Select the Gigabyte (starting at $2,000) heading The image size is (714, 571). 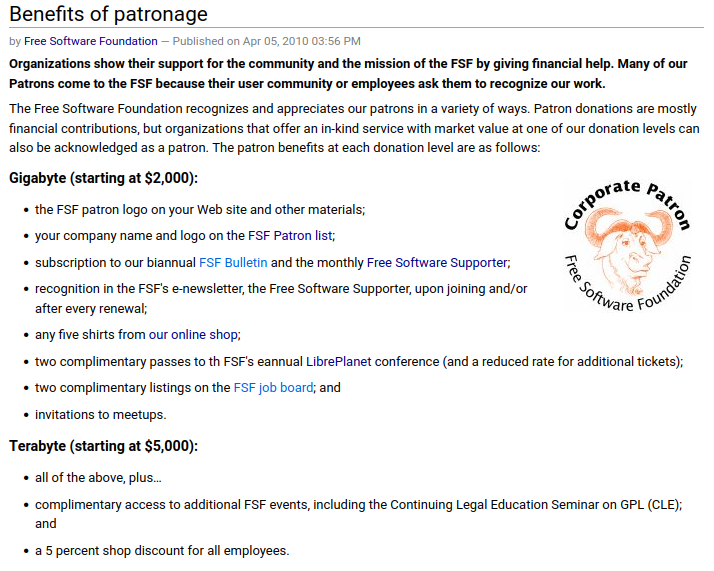[103, 178]
